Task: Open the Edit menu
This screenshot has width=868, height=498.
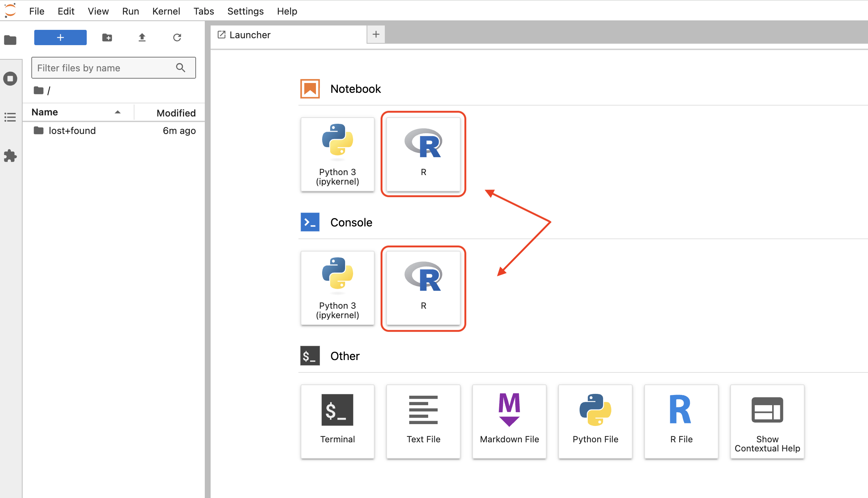Action: [66, 11]
